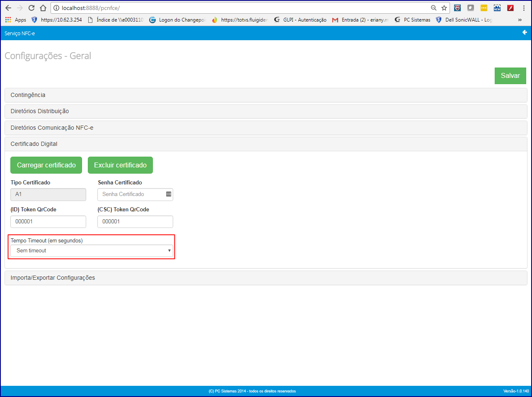Click the white back arrow in blue header
Image resolution: width=532 pixels, height=397 pixels.
(x=525, y=32)
